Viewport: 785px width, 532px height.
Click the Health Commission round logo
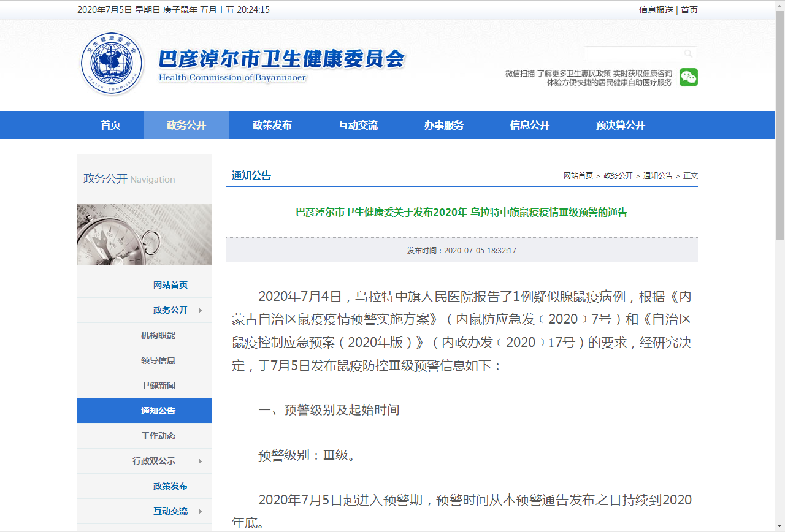[x=112, y=63]
